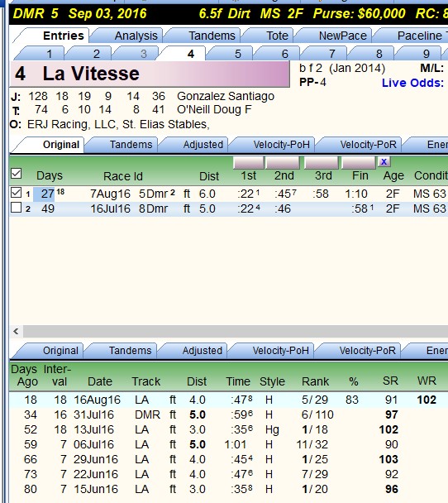448x503 pixels.
Task: Click the WR value 102
Action: [427, 400]
